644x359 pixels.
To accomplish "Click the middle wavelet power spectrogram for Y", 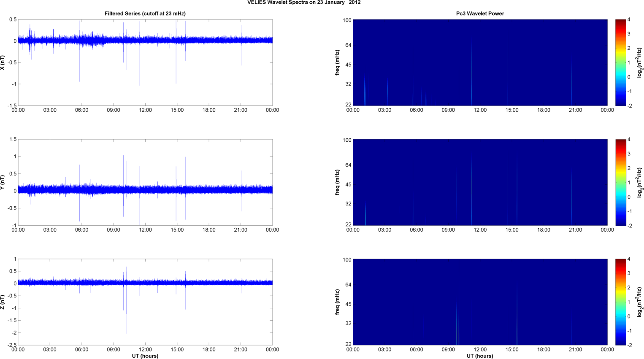I will coord(480,182).
